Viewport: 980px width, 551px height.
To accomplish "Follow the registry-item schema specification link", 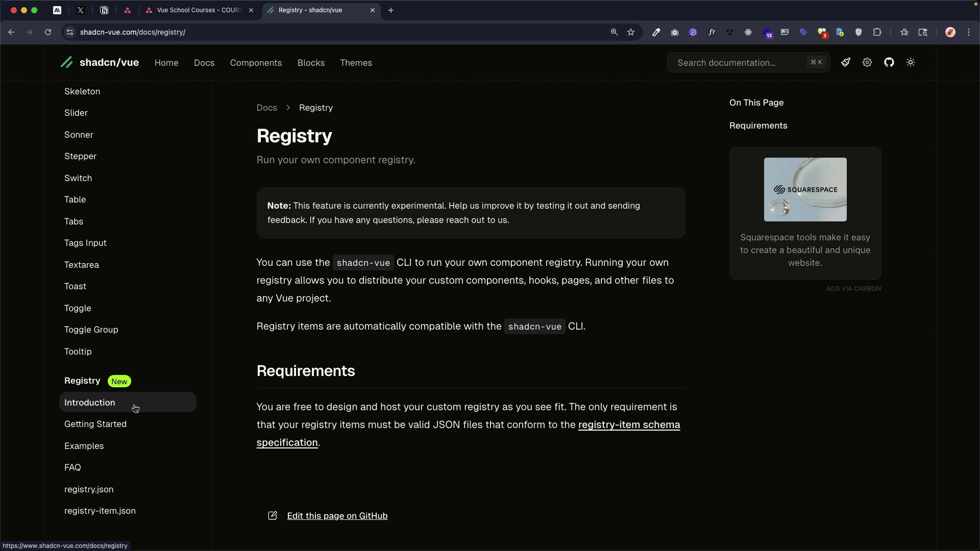I will click(x=629, y=424).
